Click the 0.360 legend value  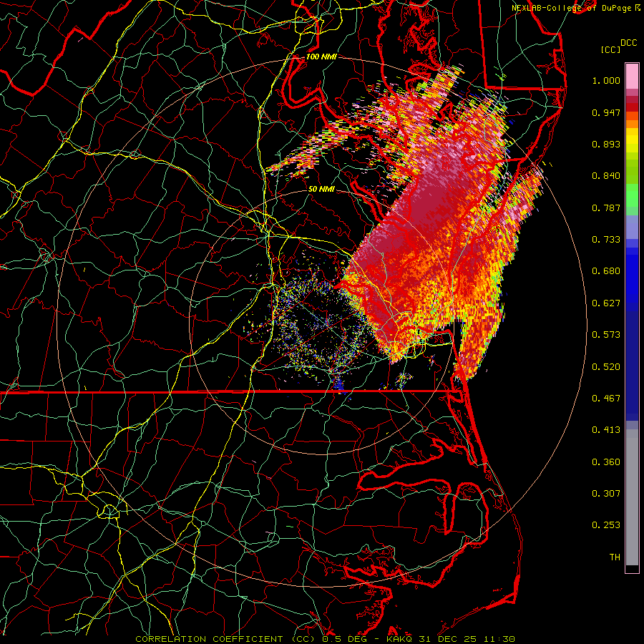coord(606,462)
